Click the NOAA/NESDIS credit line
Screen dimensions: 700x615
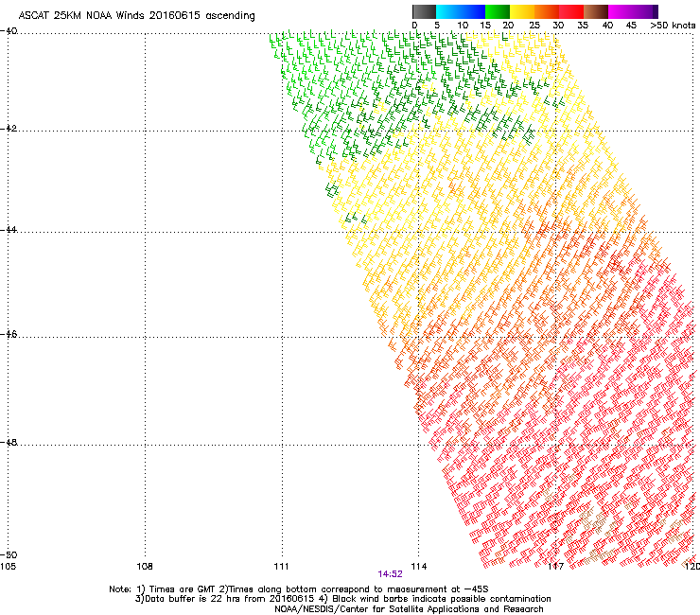tap(409, 609)
